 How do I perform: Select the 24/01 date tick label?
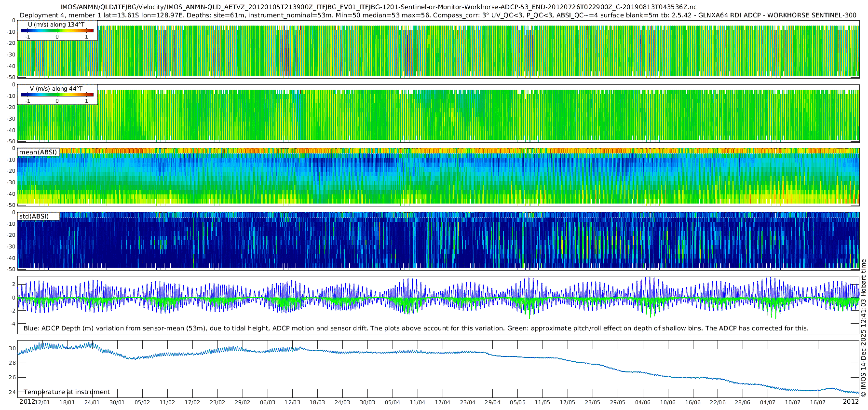click(x=92, y=402)
